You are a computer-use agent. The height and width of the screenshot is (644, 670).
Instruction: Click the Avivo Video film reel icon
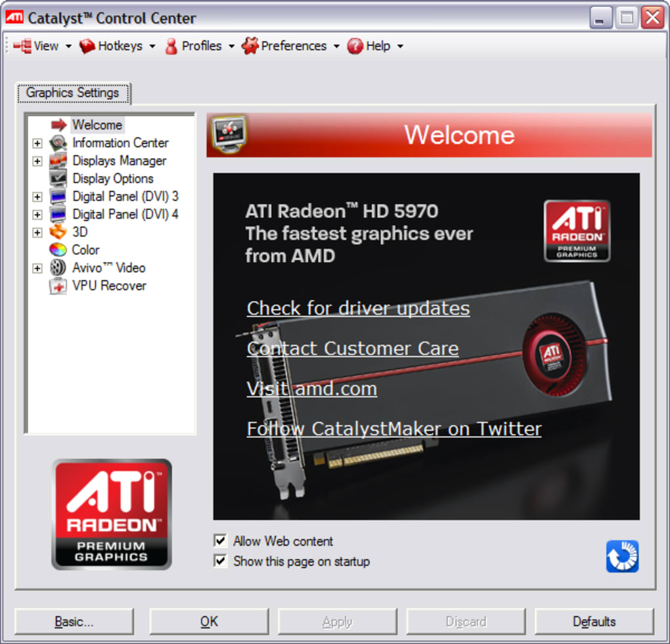click(x=58, y=268)
